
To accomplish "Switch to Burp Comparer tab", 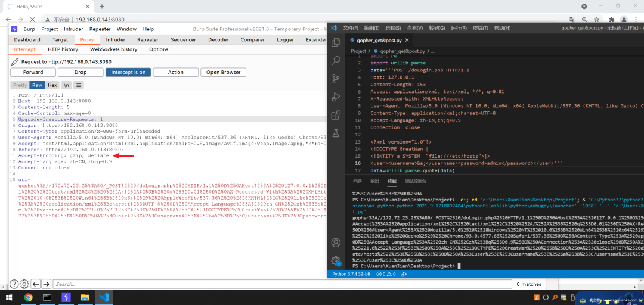I will [253, 39].
